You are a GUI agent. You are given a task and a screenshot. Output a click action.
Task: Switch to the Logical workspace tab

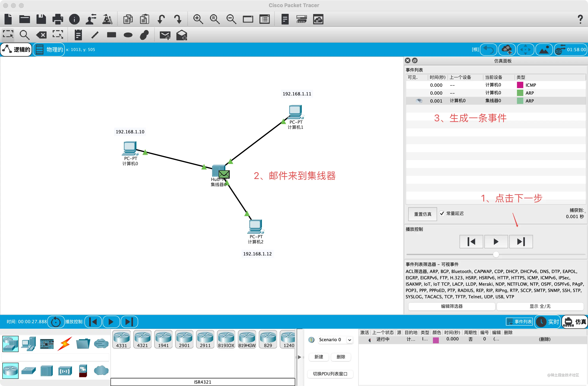[16, 49]
